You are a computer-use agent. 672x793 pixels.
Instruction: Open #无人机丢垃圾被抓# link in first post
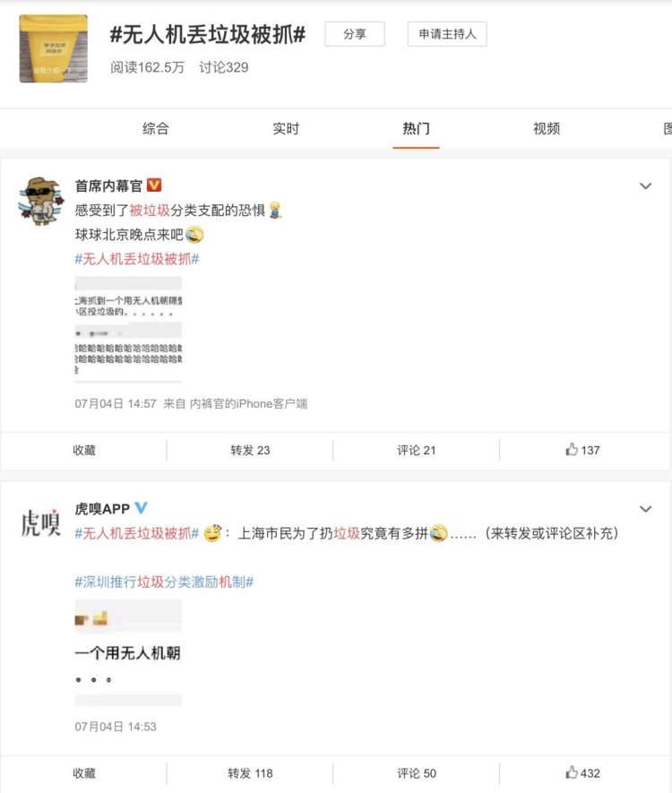[x=137, y=260]
